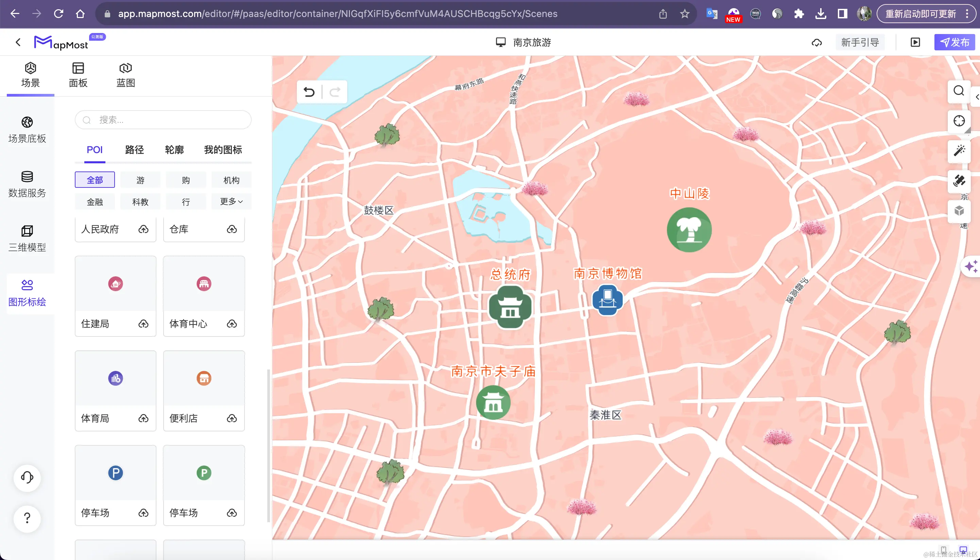Screen dimensions: 980x560
Task: Preview the scene with play button
Action: point(915,42)
